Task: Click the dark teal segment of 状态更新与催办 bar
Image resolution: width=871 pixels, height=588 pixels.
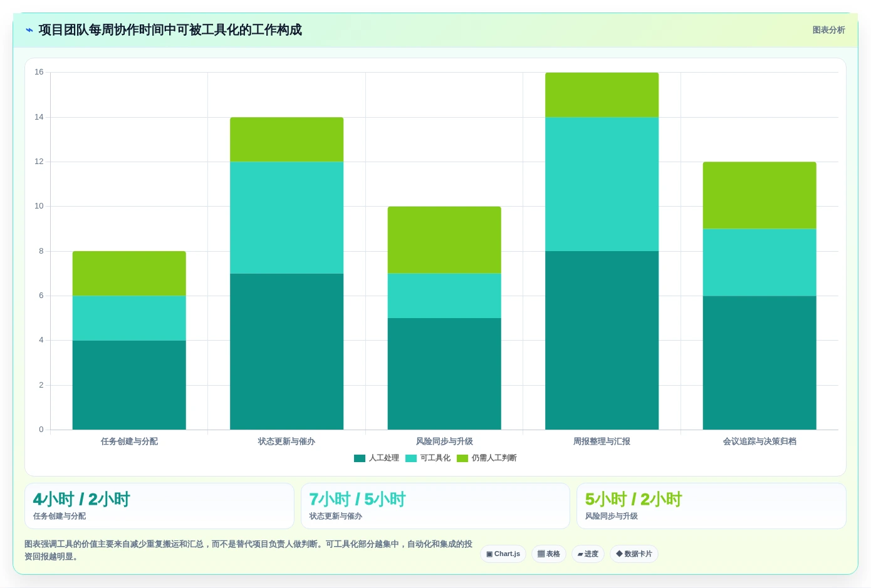Action: tap(287, 351)
